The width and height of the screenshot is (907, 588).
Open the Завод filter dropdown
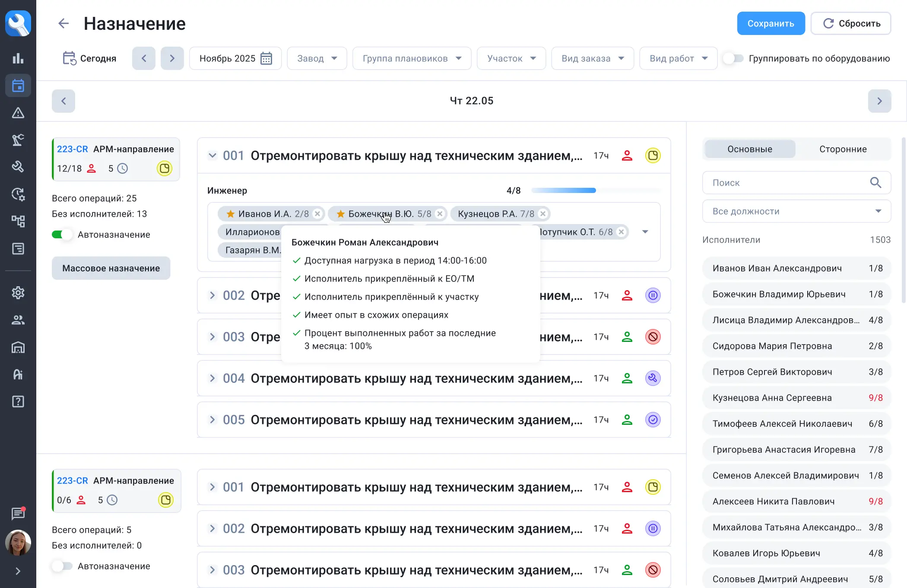317,58
